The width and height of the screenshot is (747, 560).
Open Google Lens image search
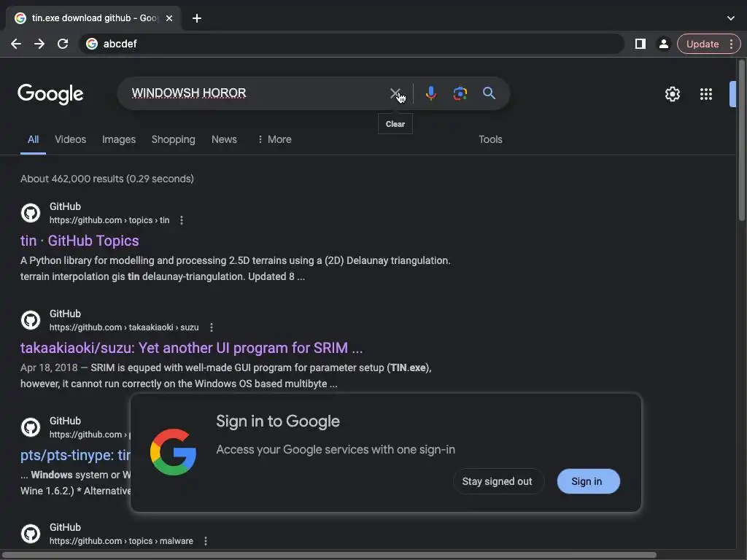click(x=460, y=93)
